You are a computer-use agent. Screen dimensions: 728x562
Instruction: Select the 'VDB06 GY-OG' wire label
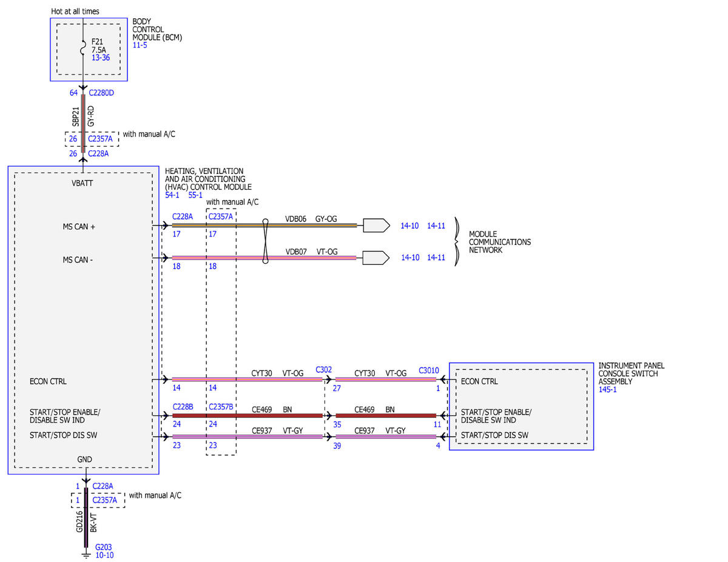(311, 218)
